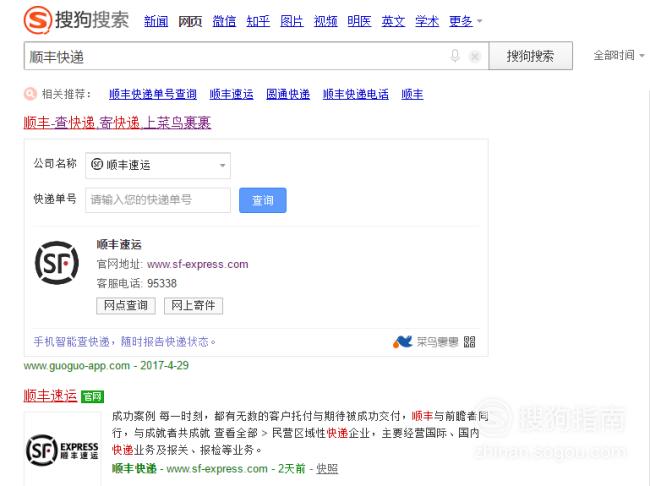Click the bold 顺丰速运 company name text
This screenshot has height=486, width=650.
click(119, 244)
